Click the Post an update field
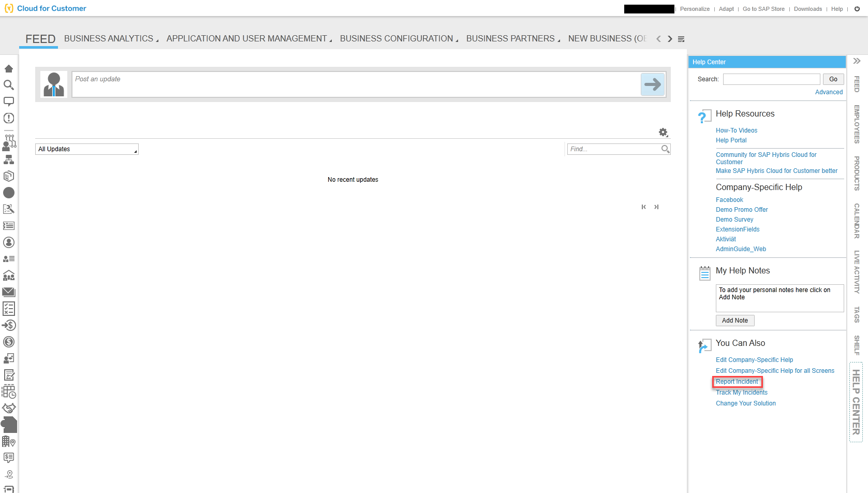868x493 pixels. [x=356, y=84]
